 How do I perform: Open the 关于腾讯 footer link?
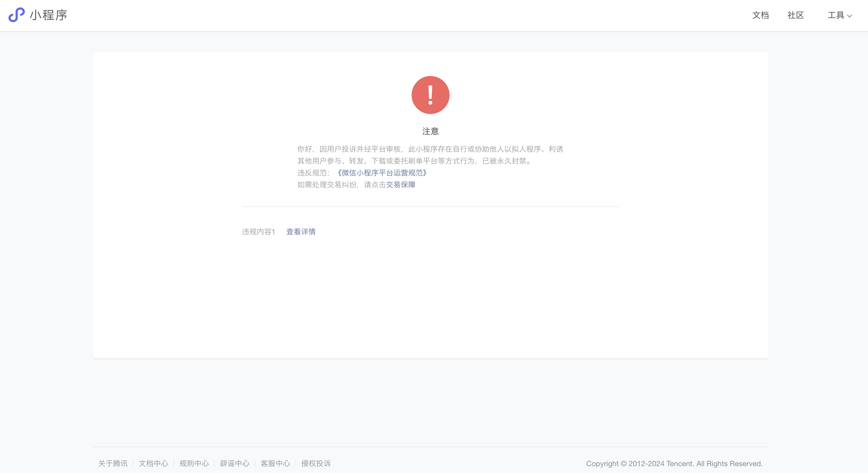click(x=113, y=463)
